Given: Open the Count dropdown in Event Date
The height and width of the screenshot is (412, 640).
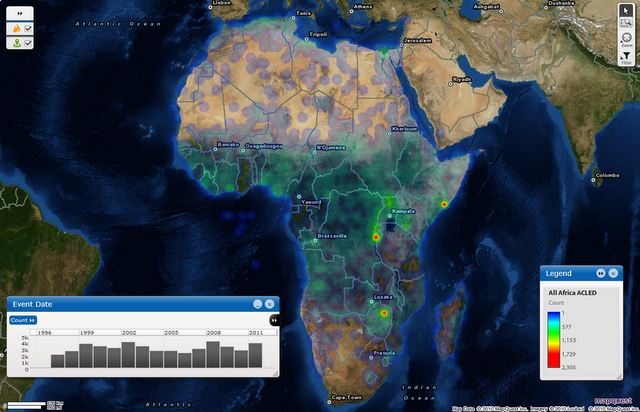Looking at the screenshot, I should point(22,320).
